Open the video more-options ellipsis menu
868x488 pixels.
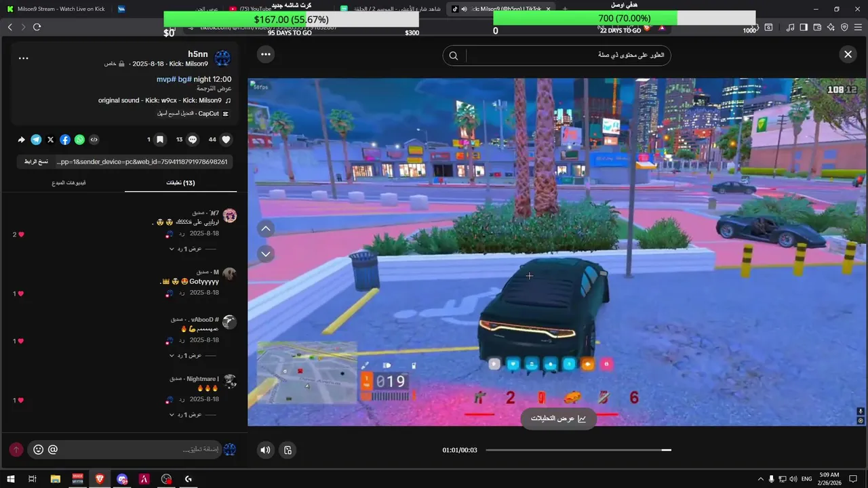tap(266, 54)
